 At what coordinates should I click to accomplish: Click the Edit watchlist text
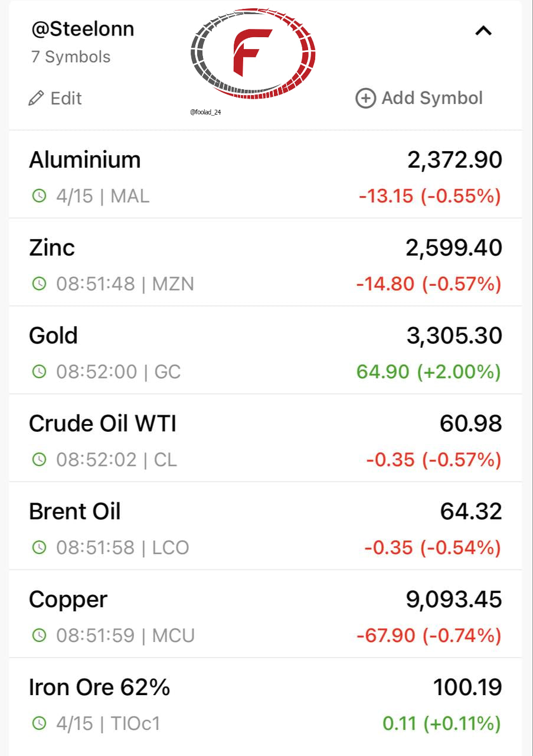[66, 98]
